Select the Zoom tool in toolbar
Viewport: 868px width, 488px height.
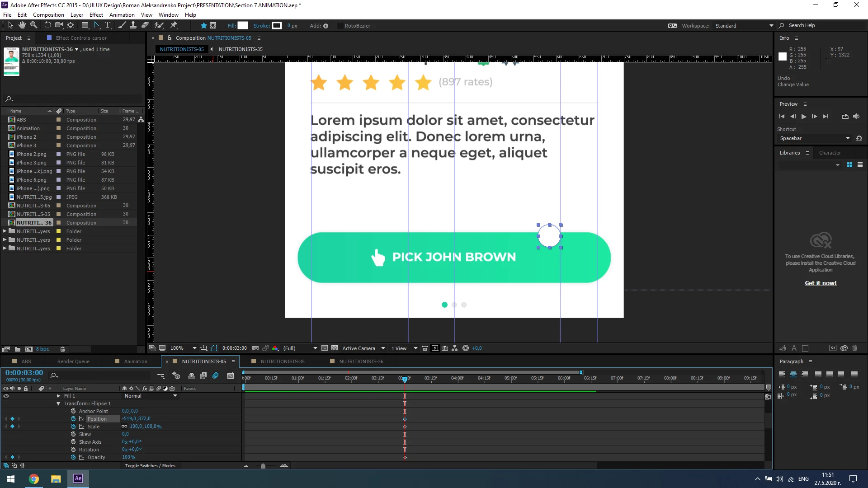[x=33, y=25]
